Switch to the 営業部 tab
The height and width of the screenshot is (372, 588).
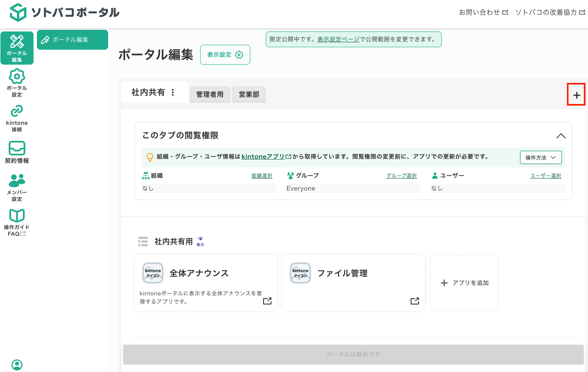coord(249,94)
